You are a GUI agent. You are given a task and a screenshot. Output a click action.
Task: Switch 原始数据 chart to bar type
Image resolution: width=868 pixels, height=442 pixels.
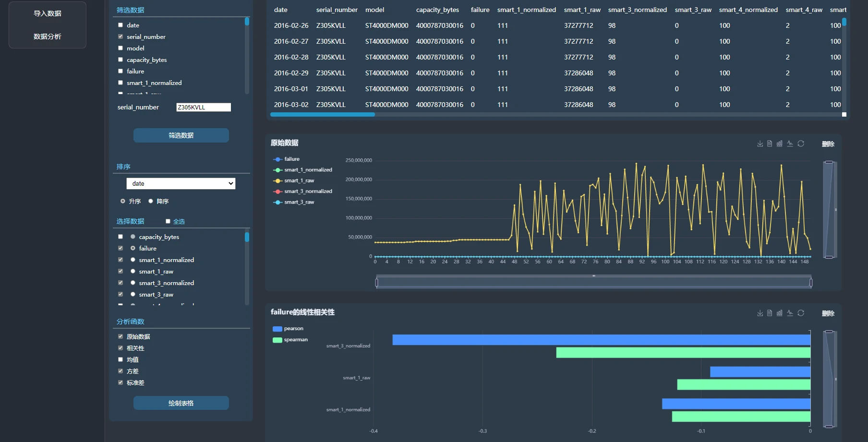pos(780,143)
